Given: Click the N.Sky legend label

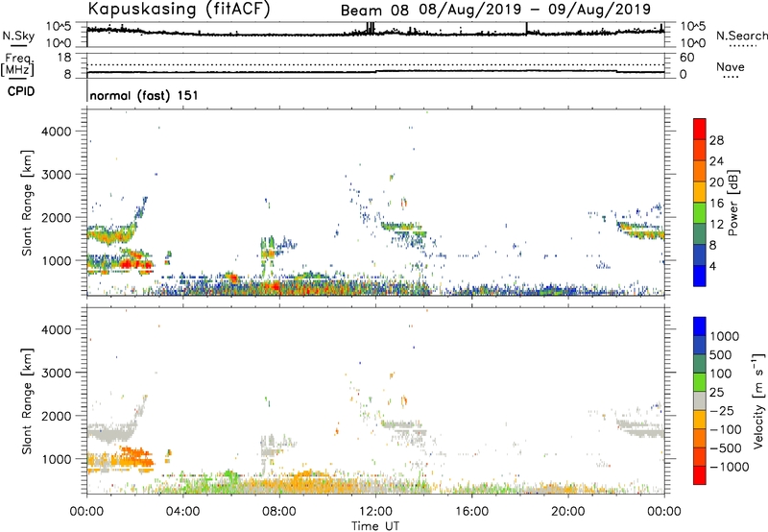Looking at the screenshot, I should click(18, 36).
